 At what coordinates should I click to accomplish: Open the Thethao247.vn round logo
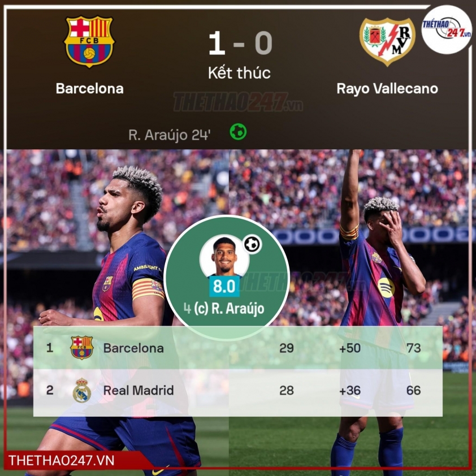point(447,29)
